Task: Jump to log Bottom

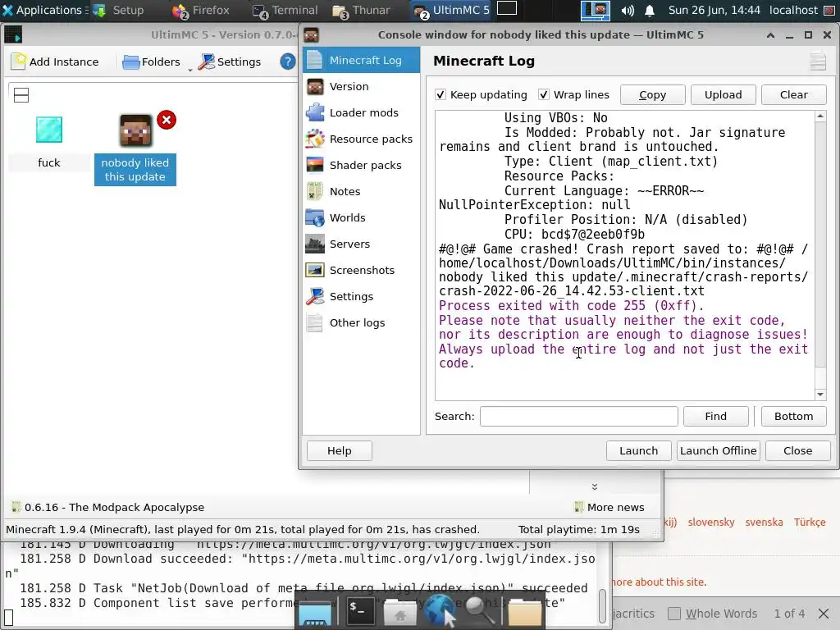Action: tap(793, 416)
